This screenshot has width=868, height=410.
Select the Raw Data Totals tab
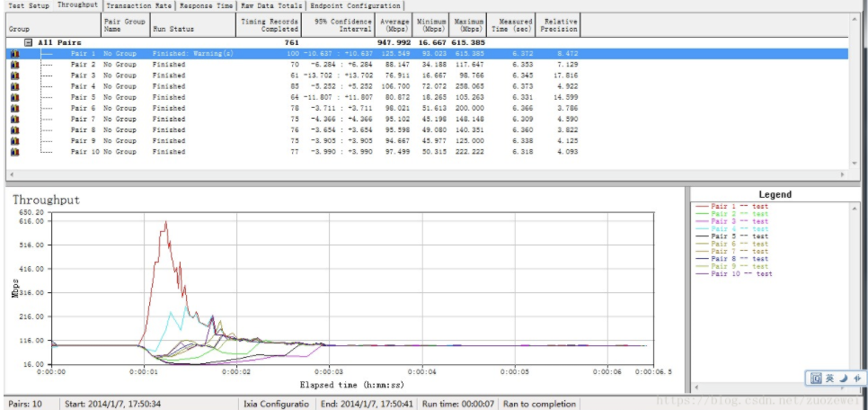[271, 6]
